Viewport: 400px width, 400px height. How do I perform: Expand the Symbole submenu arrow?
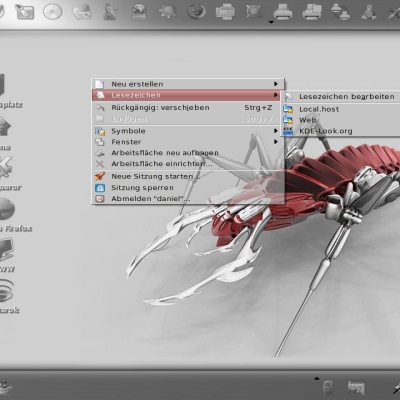pos(276,131)
